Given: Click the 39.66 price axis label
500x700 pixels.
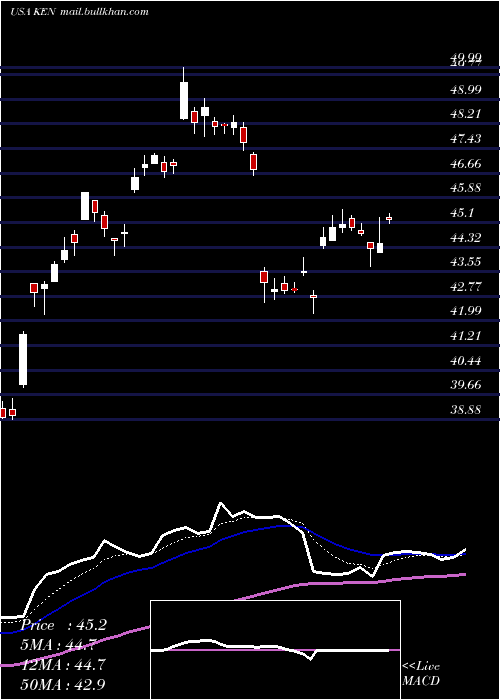Looking at the screenshot, I should (466, 385).
